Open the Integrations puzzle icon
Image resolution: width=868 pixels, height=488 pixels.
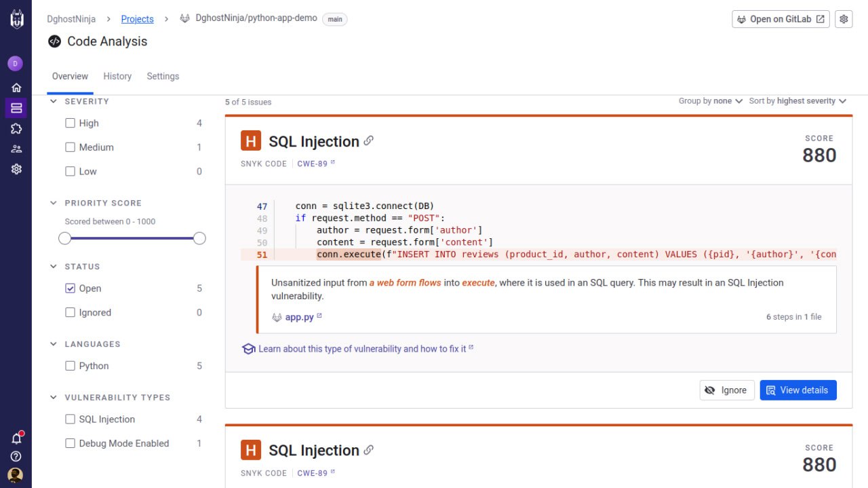16,128
